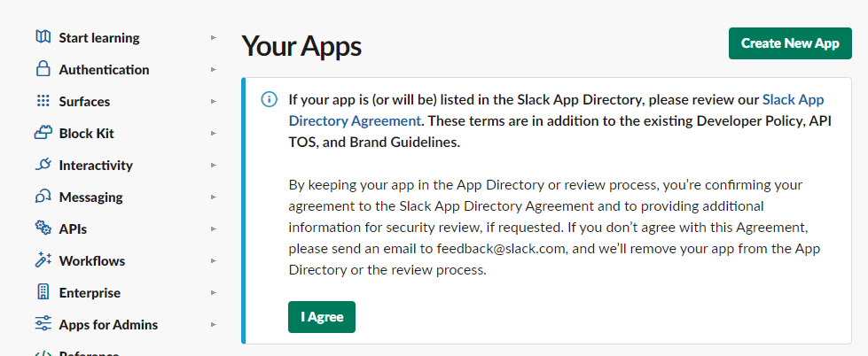Expand the Enterprise section arrow
Viewport: 868px width, 356px height.
coord(214,292)
